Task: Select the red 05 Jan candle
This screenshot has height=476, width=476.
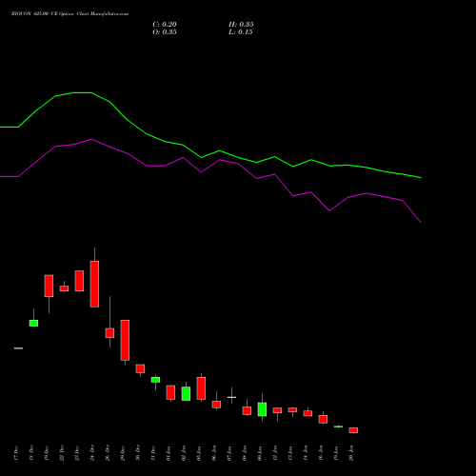Action: (x=201, y=388)
